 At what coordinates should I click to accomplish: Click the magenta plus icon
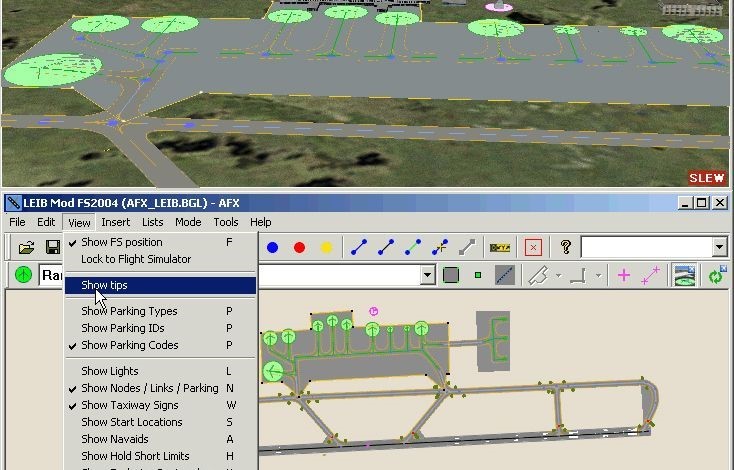tap(624, 275)
